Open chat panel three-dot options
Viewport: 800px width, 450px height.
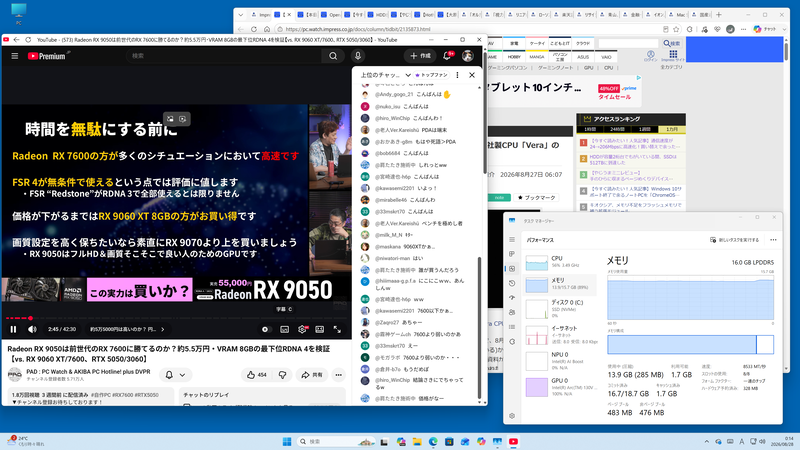point(458,75)
